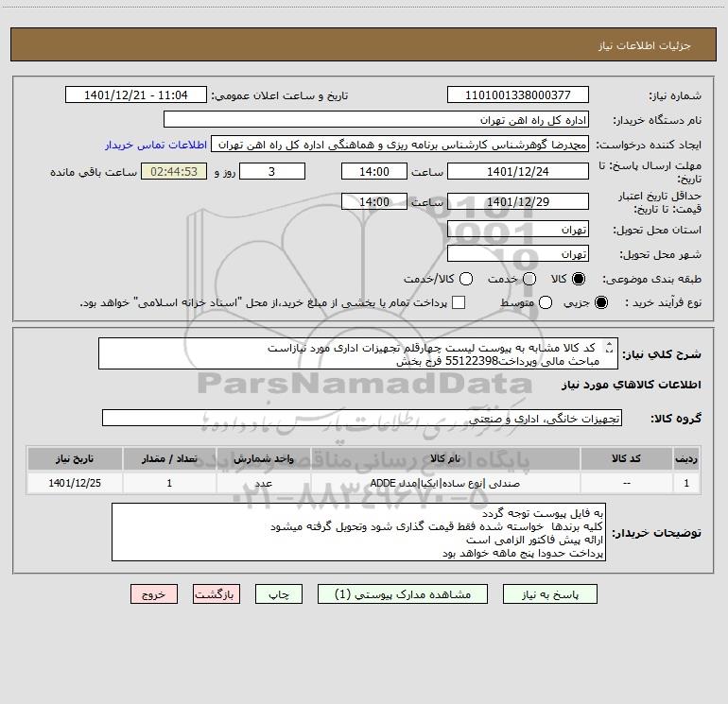
Task: Select the کالا radio button
Action: [x=579, y=279]
